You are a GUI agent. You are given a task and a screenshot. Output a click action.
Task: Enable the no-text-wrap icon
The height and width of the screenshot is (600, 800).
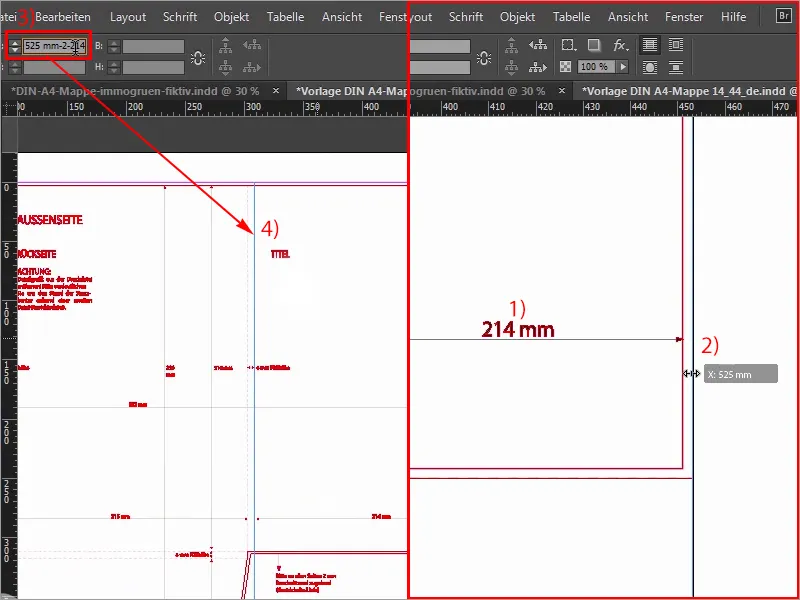tap(652, 44)
